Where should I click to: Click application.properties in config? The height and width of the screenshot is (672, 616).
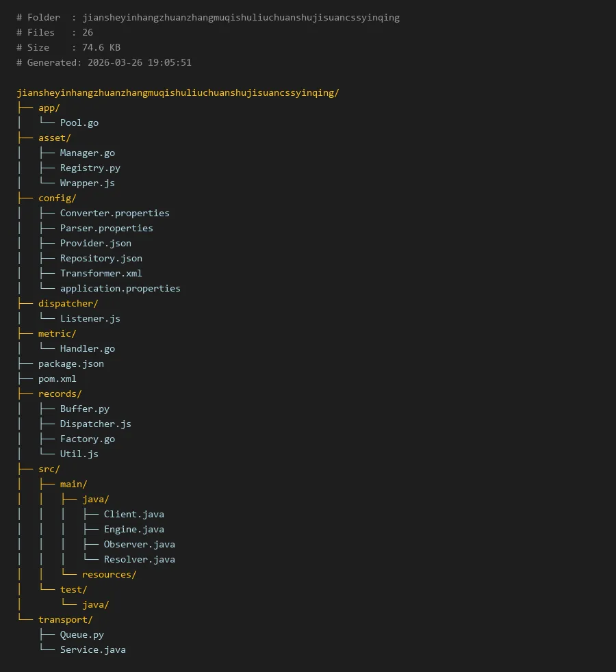tap(120, 288)
